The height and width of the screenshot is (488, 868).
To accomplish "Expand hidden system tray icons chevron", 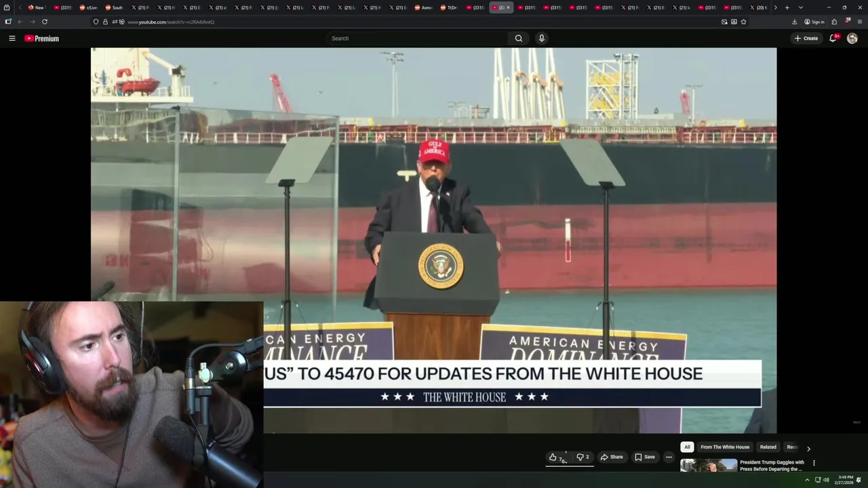I will pyautogui.click(x=807, y=480).
